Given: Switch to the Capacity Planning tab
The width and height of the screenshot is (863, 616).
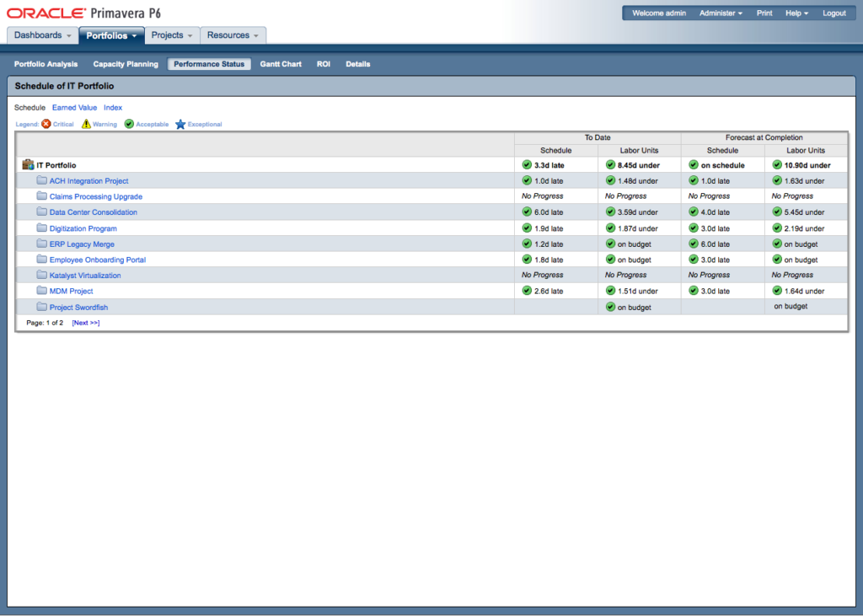Looking at the screenshot, I should (x=125, y=63).
